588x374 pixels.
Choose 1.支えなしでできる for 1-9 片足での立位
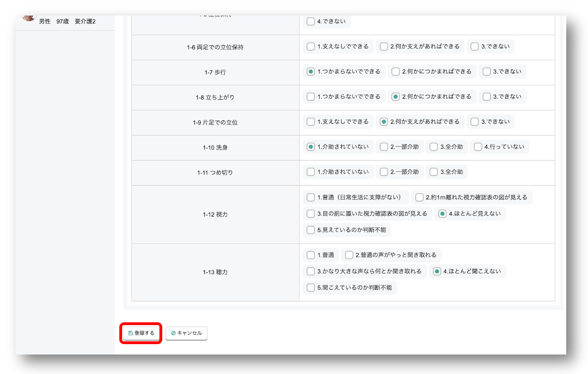(310, 122)
